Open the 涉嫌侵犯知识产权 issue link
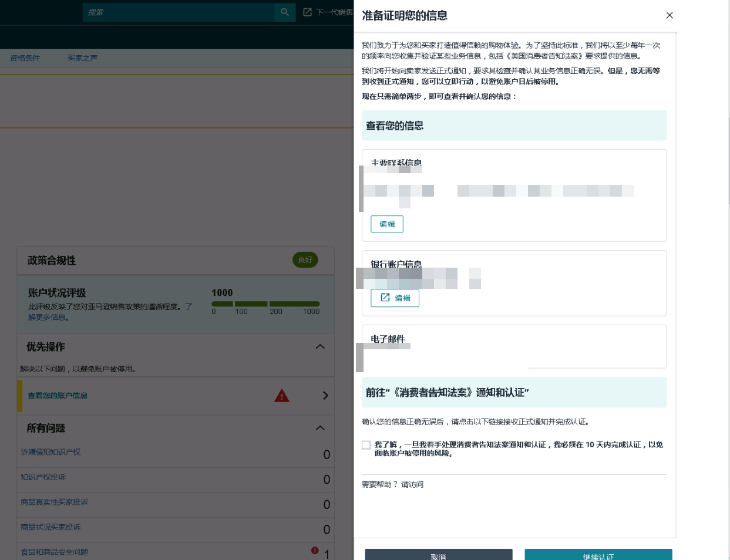Viewport: 730px width, 560px height. 51,452
